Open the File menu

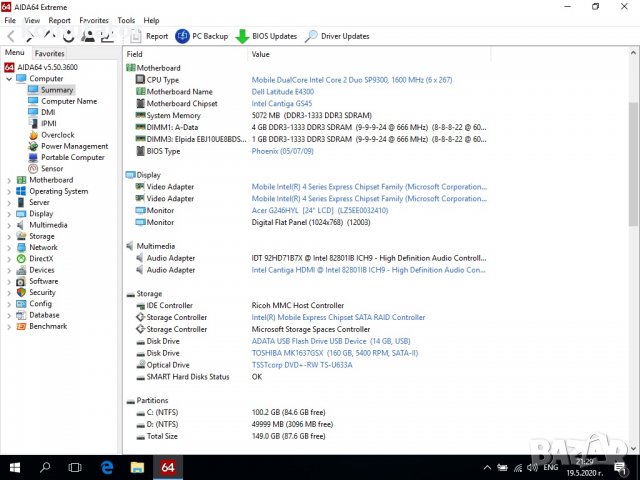(x=10, y=20)
